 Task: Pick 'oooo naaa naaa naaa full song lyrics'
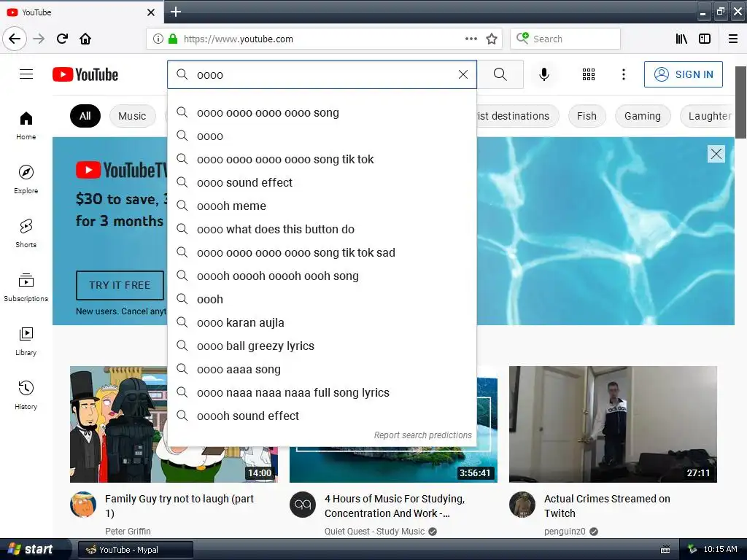(x=322, y=393)
